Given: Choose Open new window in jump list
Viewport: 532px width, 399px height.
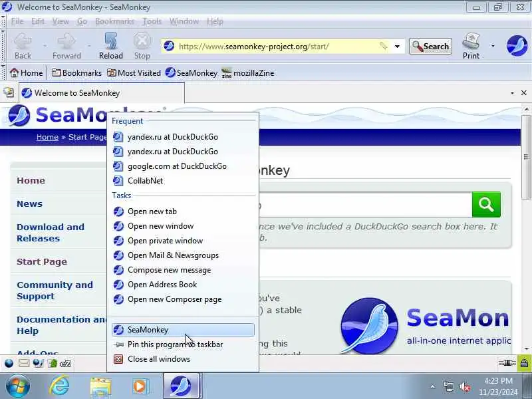Looking at the screenshot, I should coord(184,226).
